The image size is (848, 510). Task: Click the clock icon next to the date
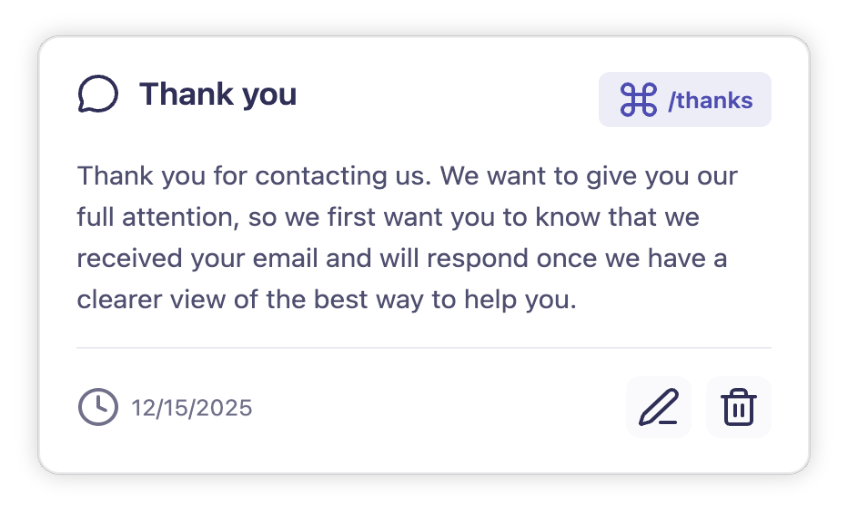pos(97,407)
